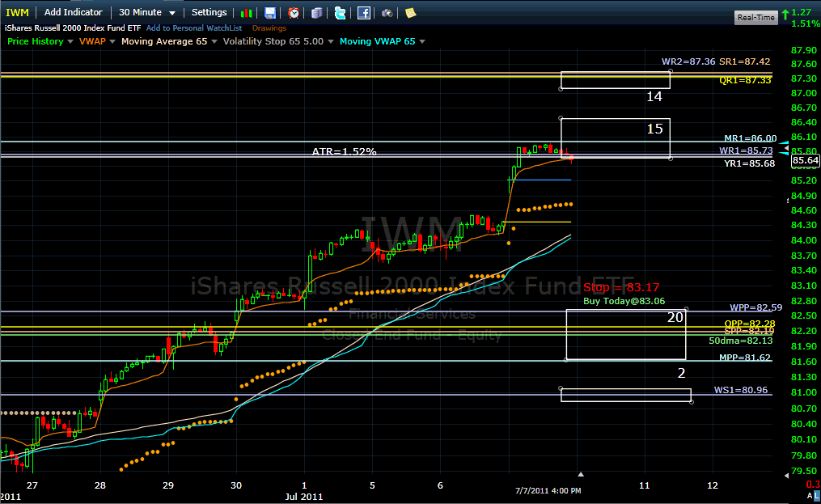821x504 pixels.
Task: Click the 50dma=82.13 label
Action: (740, 341)
